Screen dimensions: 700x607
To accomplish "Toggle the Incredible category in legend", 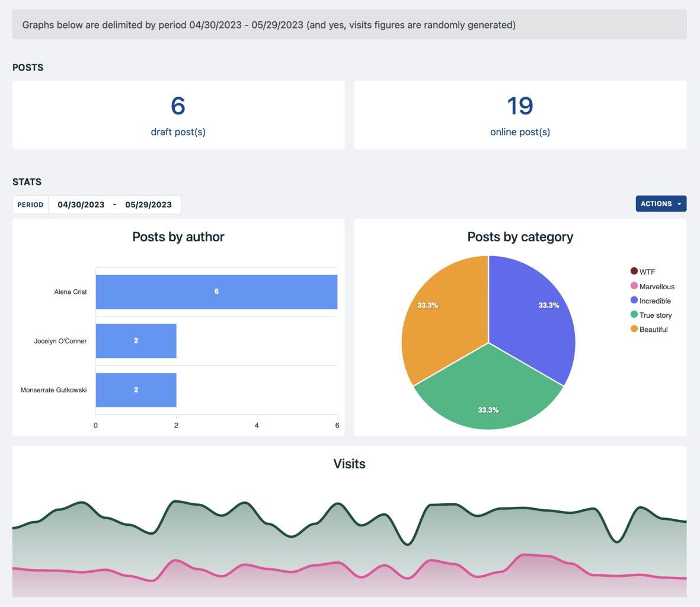I will [x=651, y=301].
